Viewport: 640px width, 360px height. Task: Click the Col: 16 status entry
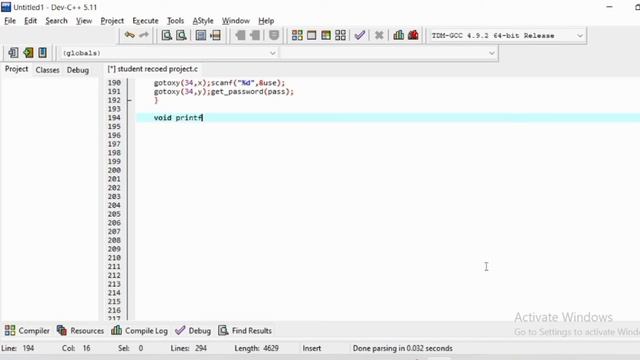76,348
